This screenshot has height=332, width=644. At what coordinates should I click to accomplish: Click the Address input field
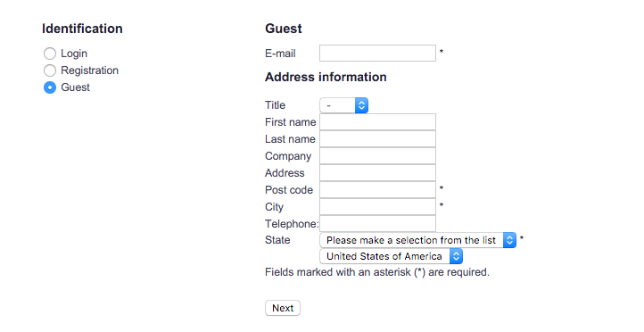coord(377,173)
